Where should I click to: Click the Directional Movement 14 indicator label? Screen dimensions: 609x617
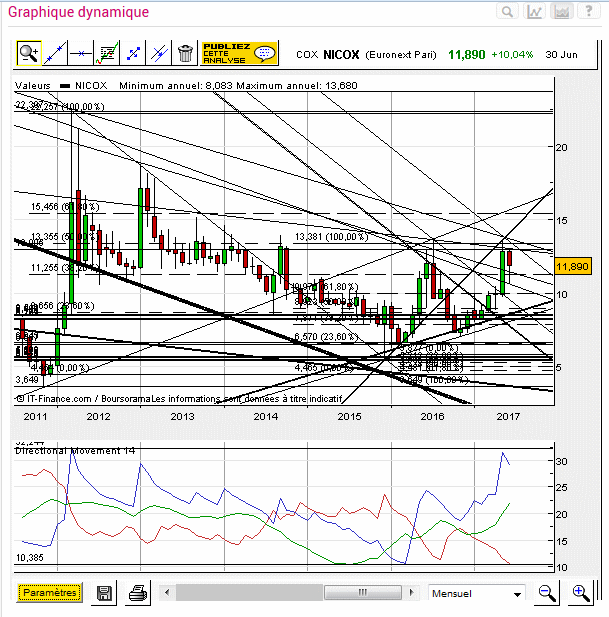[75, 451]
